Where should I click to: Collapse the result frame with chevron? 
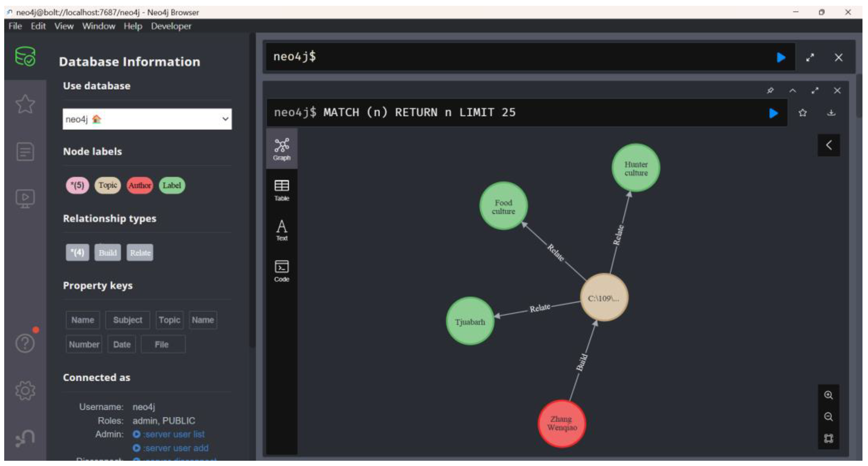point(793,91)
